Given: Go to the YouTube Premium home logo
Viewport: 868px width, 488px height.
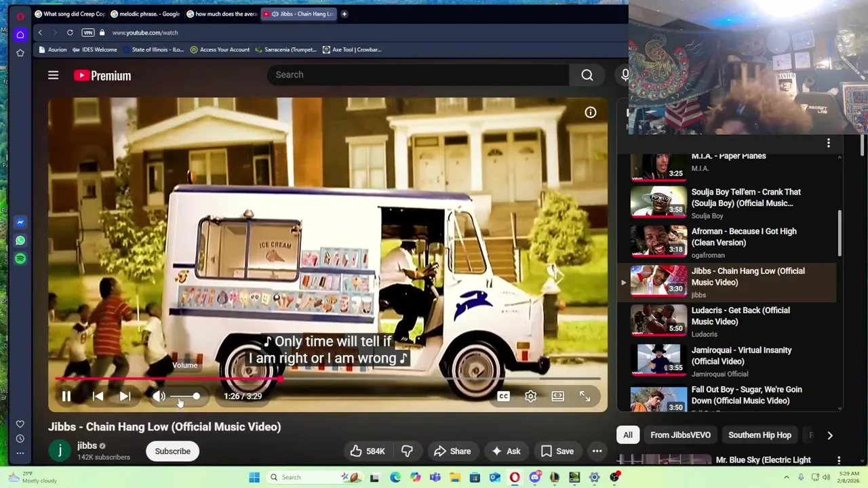Looking at the screenshot, I should tap(102, 75).
